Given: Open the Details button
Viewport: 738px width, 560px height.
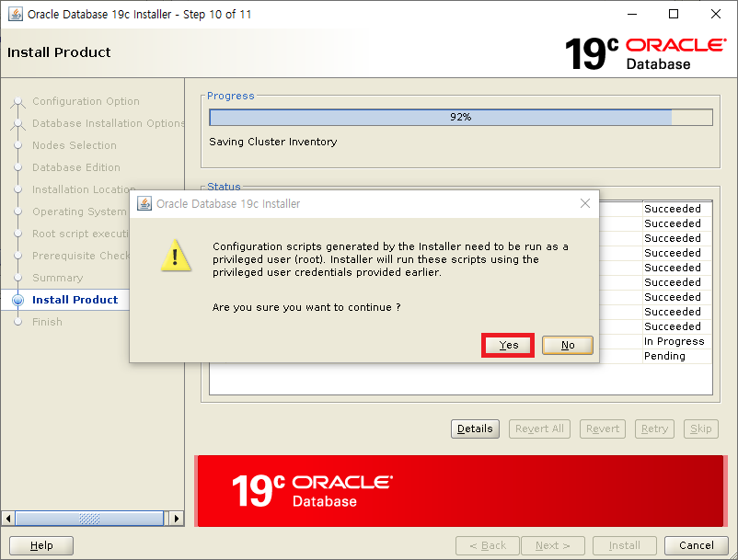Looking at the screenshot, I should tap(475, 429).
